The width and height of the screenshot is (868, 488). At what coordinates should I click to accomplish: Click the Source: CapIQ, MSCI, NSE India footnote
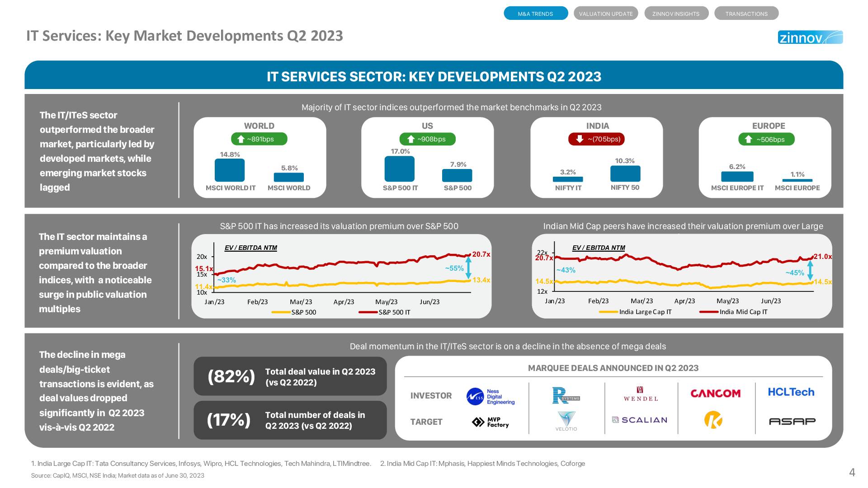[x=118, y=475]
